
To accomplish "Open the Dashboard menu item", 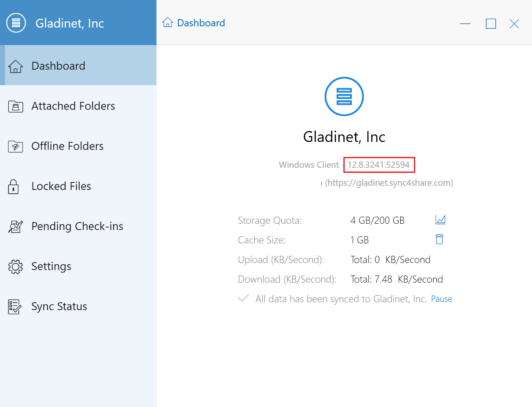I will [x=78, y=65].
